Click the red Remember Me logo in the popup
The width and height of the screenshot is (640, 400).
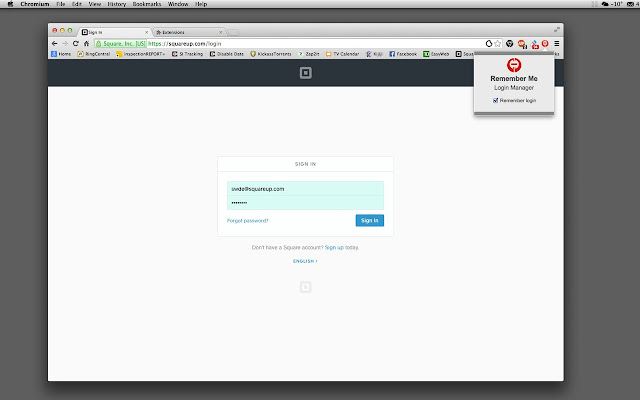[514, 65]
